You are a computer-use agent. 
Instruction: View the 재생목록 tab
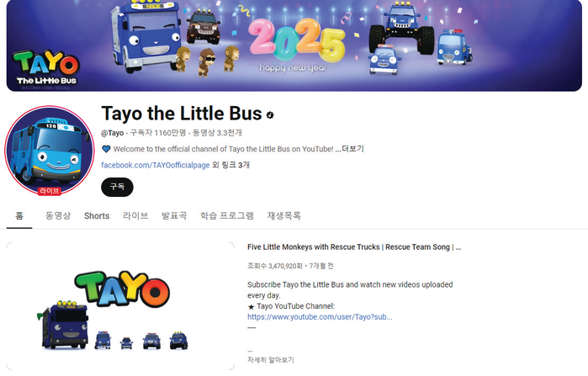coord(283,216)
